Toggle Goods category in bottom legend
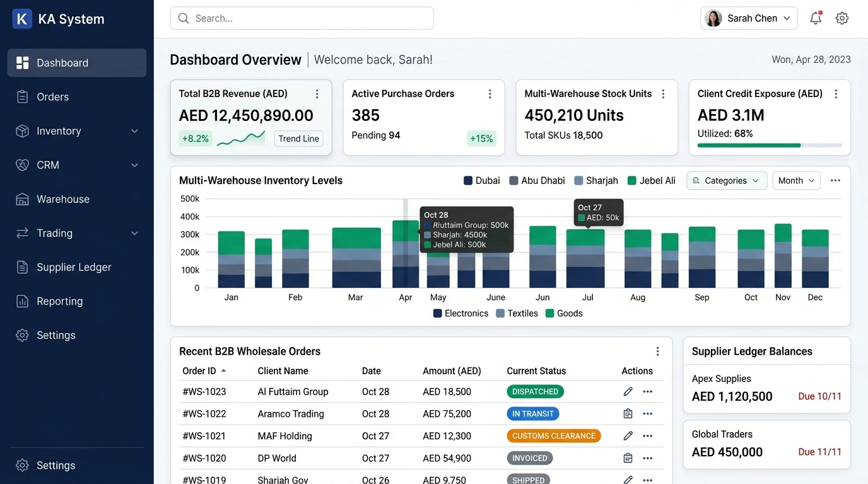Screen dimensions: 868x484 564,313
